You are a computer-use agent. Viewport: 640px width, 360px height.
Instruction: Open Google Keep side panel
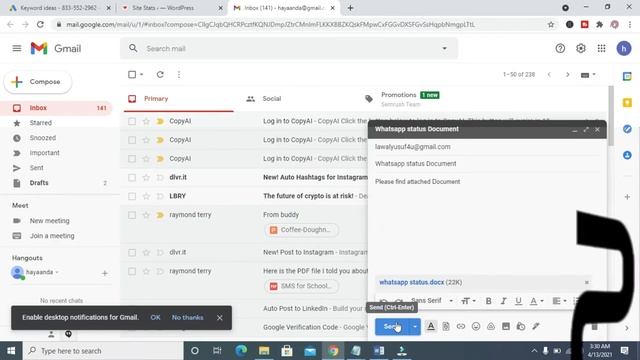coord(627,103)
